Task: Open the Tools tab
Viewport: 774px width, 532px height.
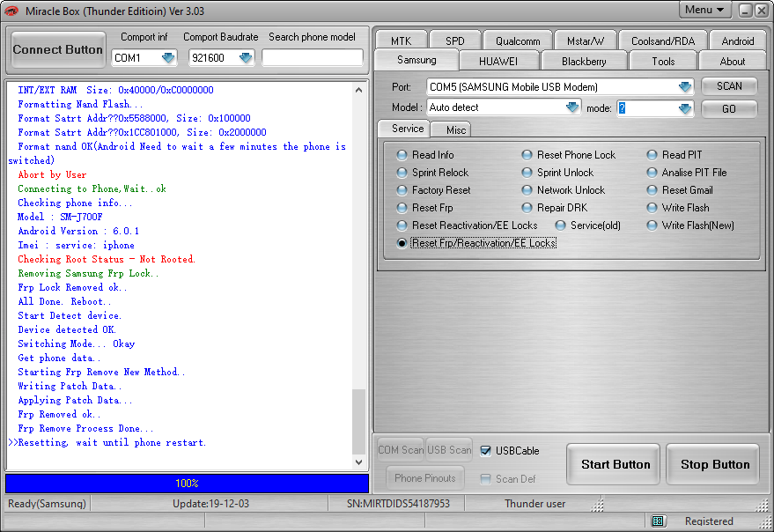Action: point(663,62)
